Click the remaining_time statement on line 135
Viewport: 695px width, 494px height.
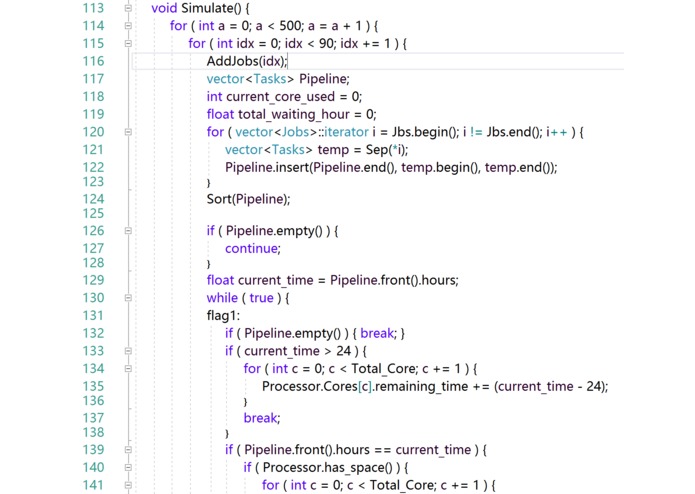click(x=435, y=386)
